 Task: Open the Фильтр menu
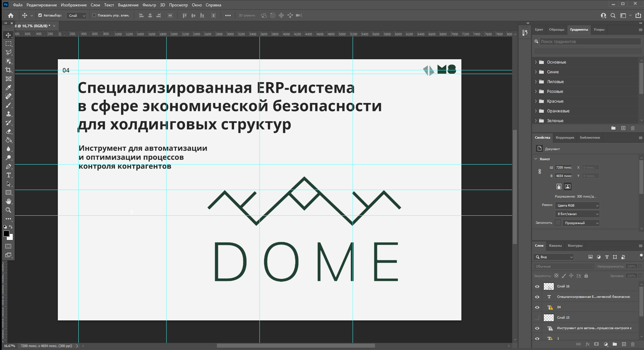point(149,5)
